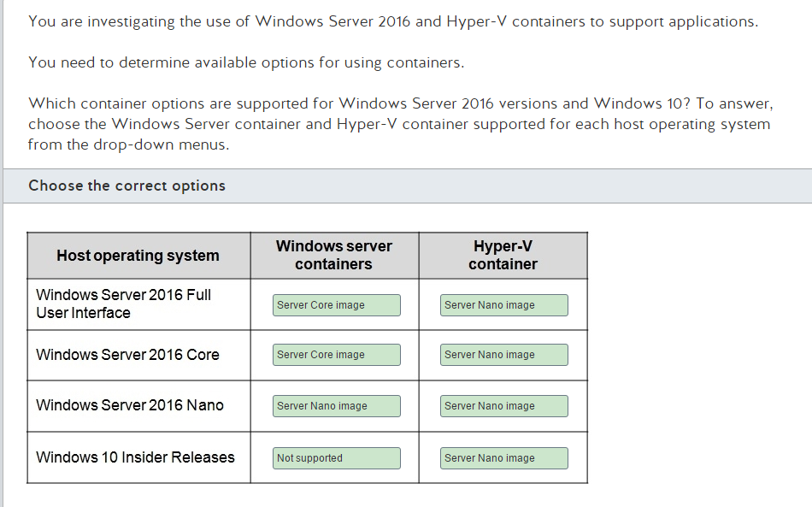
Task: Click the question paragraph starting 'Which container options'
Action: tap(400, 124)
